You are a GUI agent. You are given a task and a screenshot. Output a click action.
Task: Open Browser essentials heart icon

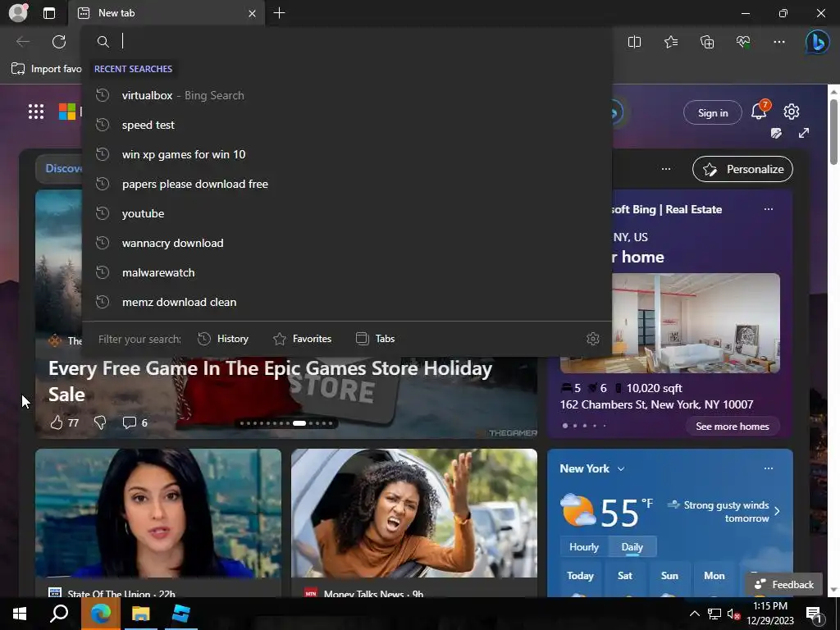pyautogui.click(x=743, y=42)
